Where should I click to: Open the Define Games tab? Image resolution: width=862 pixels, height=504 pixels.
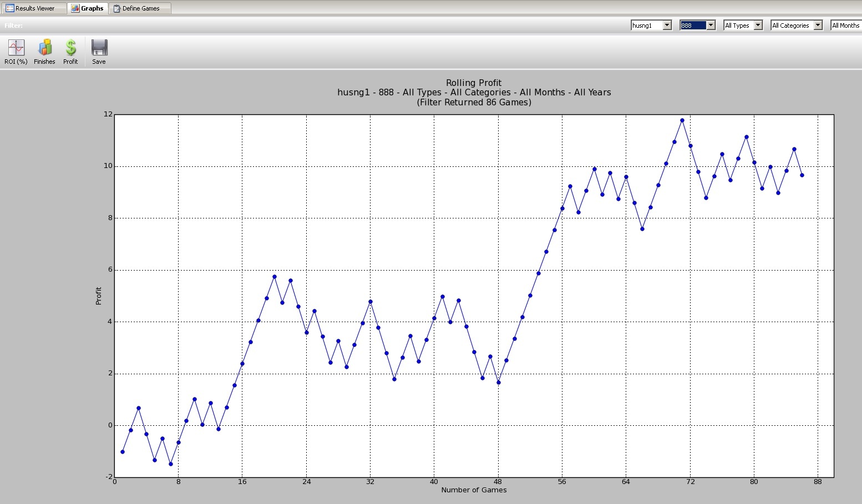tap(140, 8)
